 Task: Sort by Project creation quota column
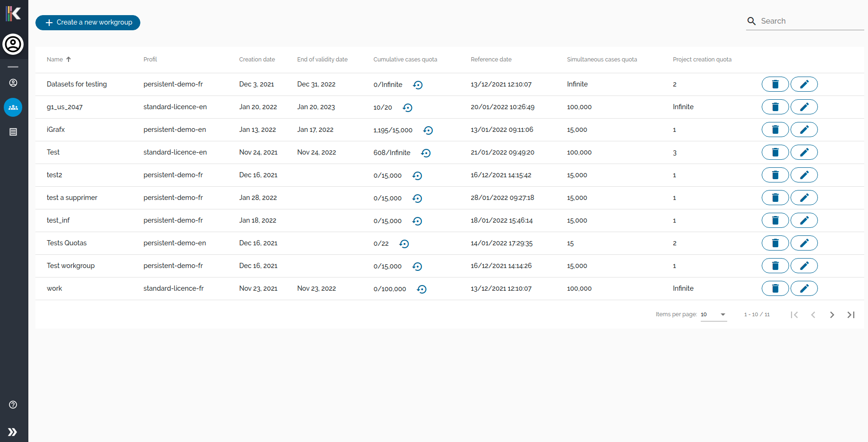(702, 60)
